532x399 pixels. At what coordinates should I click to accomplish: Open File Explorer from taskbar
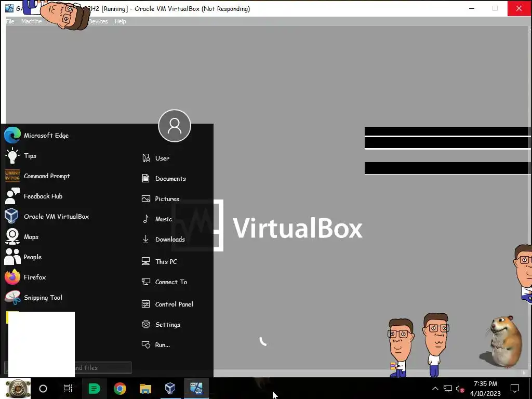[145, 389]
